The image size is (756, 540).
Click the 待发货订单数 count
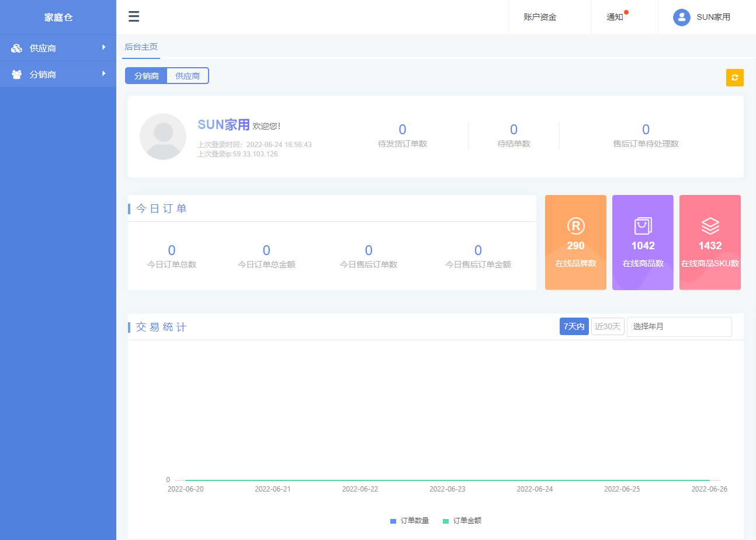click(x=402, y=130)
